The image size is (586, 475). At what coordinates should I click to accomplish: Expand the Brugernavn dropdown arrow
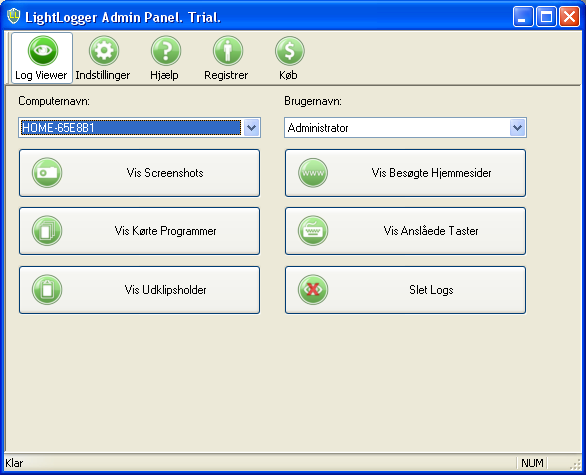[x=518, y=128]
